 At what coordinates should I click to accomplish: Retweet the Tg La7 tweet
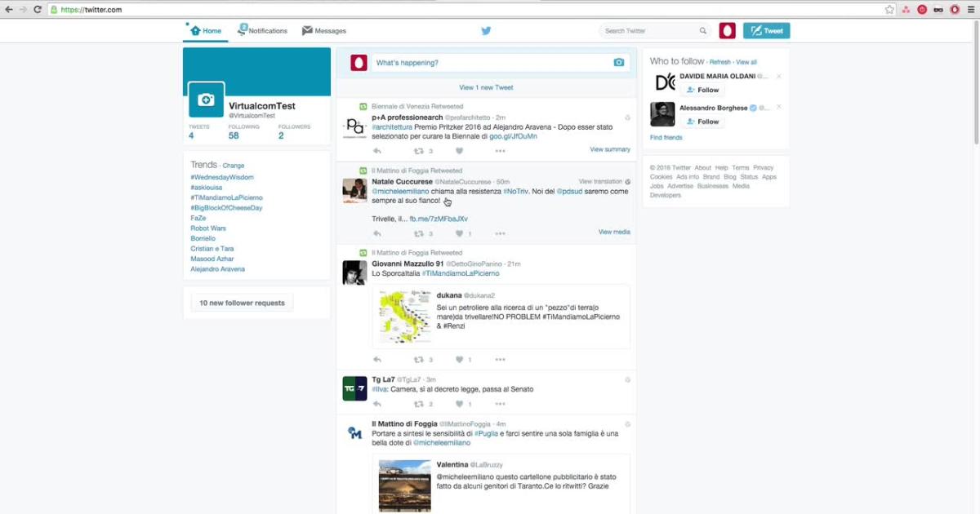point(419,404)
